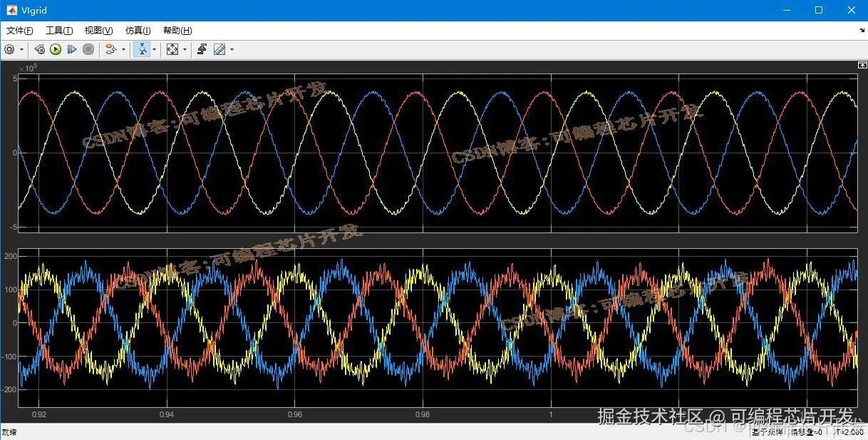Click the cursor measurements ruler icon
This screenshot has height=440, width=868.
click(219, 49)
